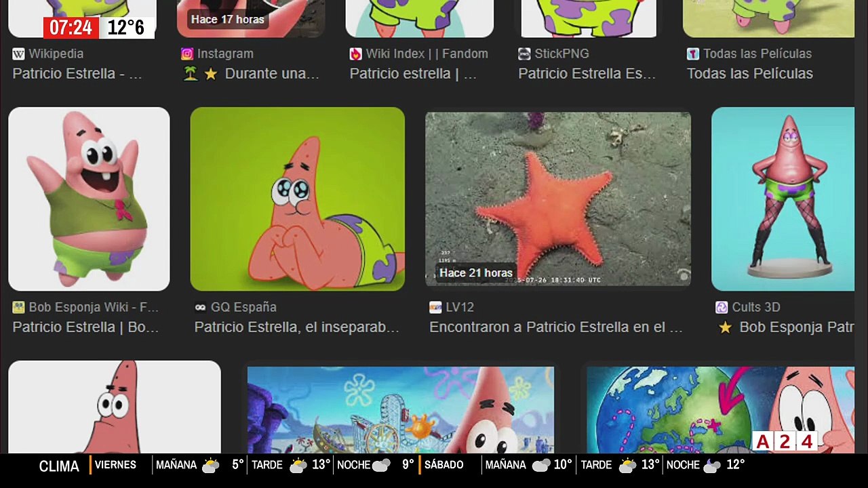The height and width of the screenshot is (488, 868).
Task: Click the StickPNG site icon
Action: [x=524, y=54]
